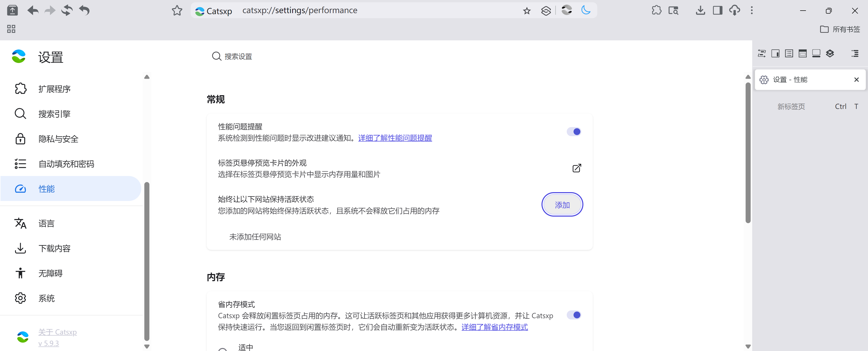The image size is (868, 351).
Task: Open the side panel icon in toolbar
Action: tap(717, 10)
